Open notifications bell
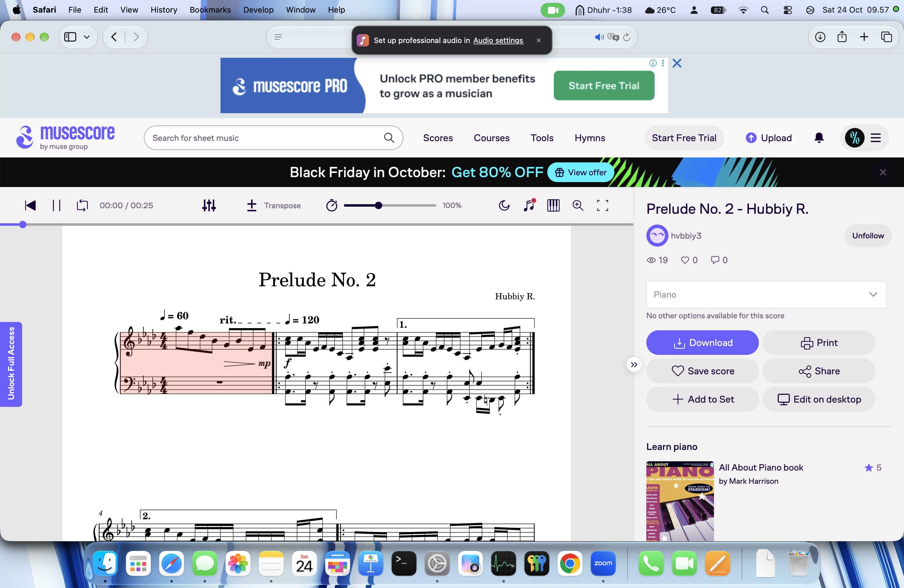This screenshot has width=904, height=588. [819, 138]
